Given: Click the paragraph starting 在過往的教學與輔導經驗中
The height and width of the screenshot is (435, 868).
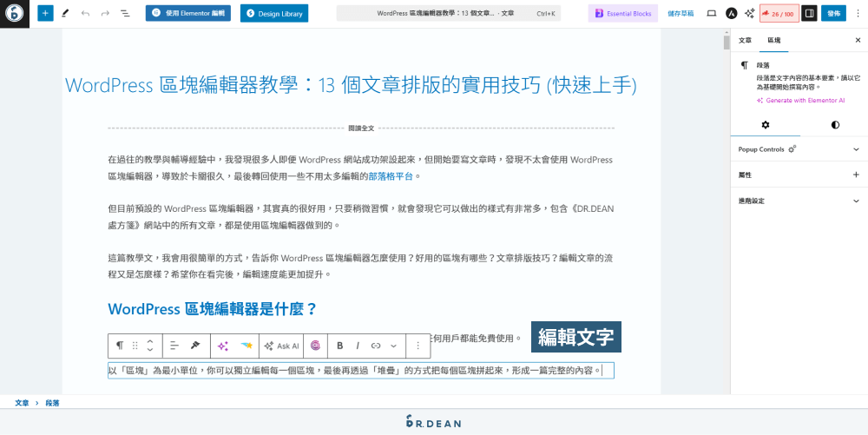Looking at the screenshot, I should 361,168.
